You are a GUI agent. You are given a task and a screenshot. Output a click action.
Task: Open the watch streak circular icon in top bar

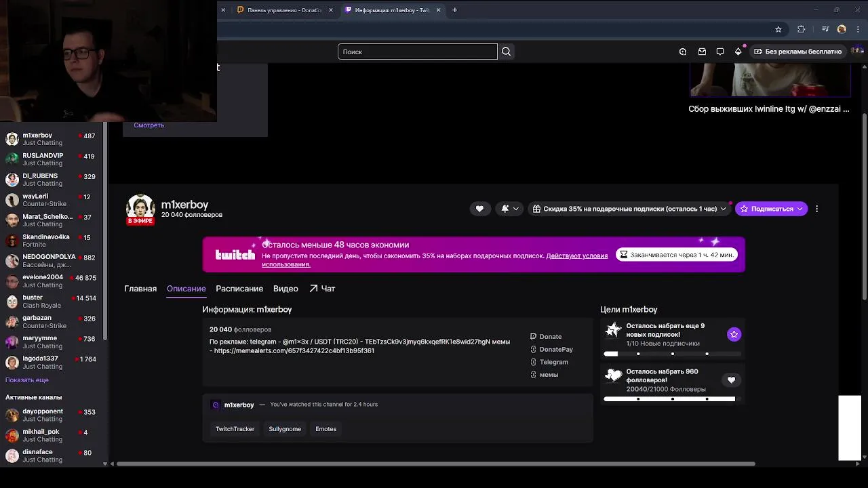[x=683, y=52]
